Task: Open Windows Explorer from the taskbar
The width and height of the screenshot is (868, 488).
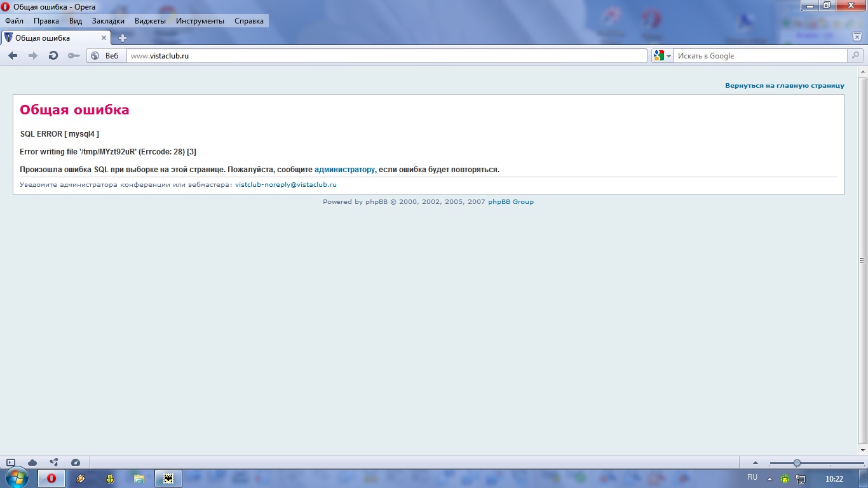Action: pyautogui.click(x=139, y=478)
